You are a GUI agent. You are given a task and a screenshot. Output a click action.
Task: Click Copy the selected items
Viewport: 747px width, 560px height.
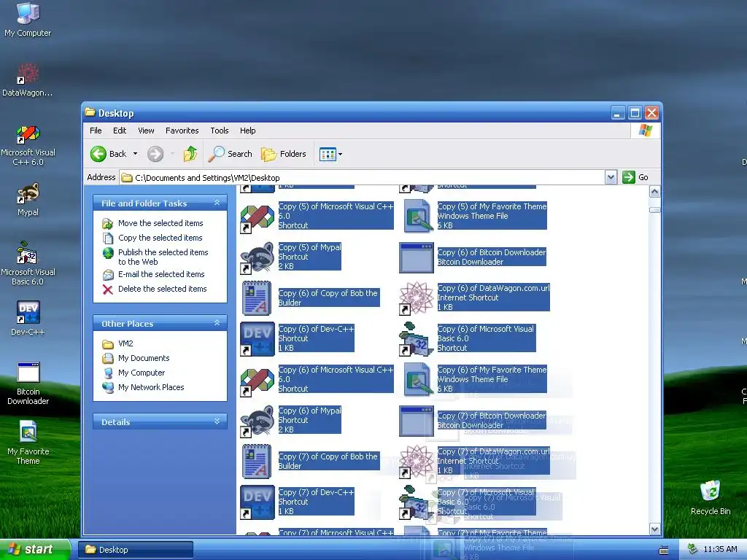(160, 238)
